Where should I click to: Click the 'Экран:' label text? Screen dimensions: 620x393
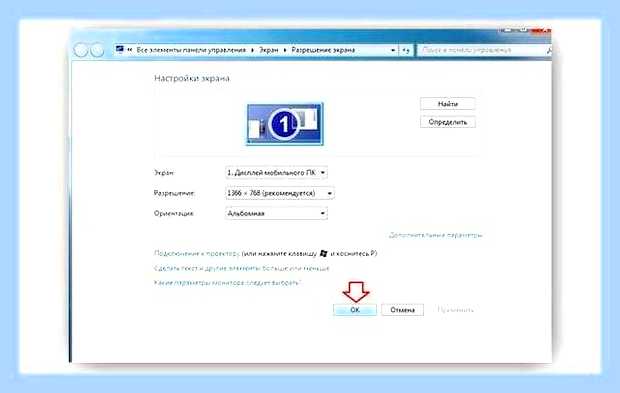pos(164,173)
